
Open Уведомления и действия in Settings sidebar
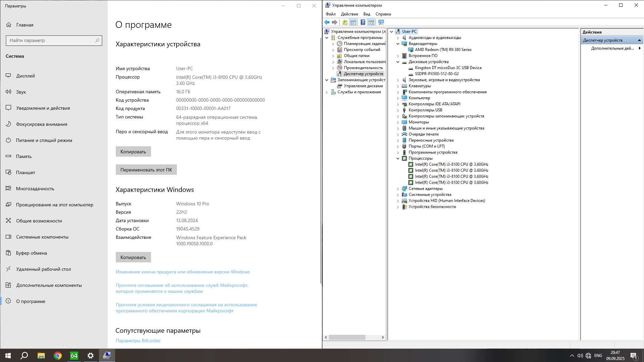(54, 108)
